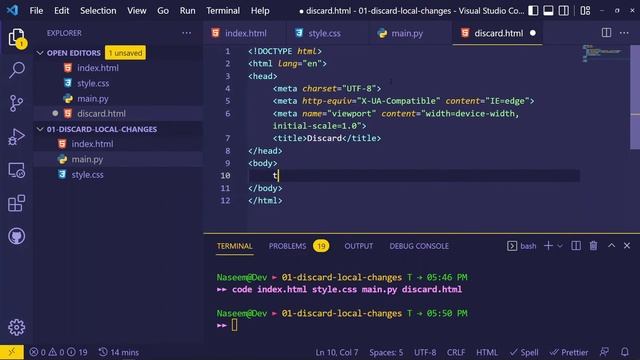Open the View menu

pos(137,11)
